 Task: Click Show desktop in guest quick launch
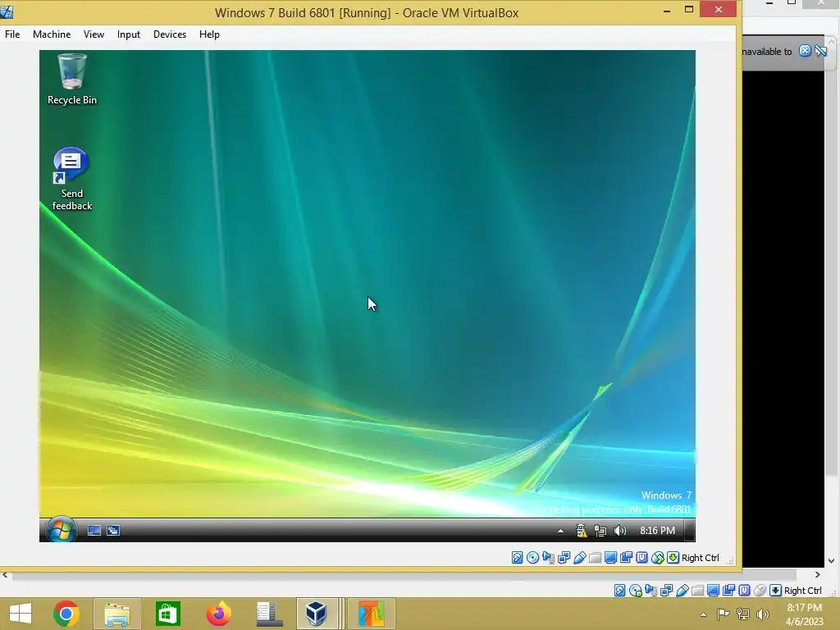(x=94, y=531)
